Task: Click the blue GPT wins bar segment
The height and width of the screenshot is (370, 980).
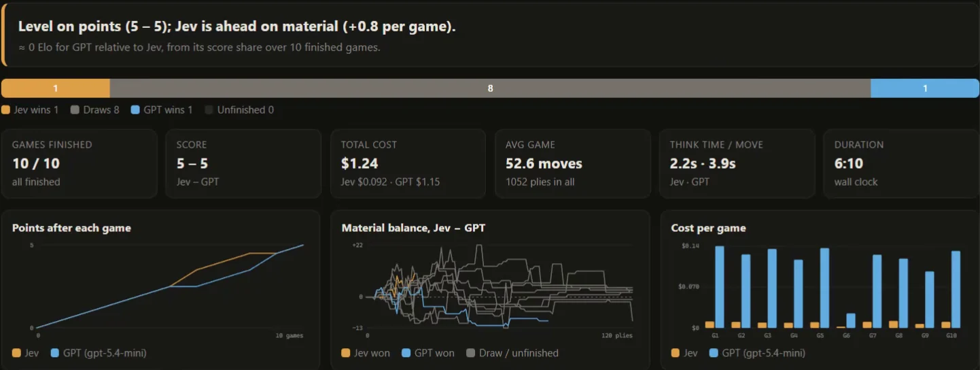Action: (x=925, y=88)
